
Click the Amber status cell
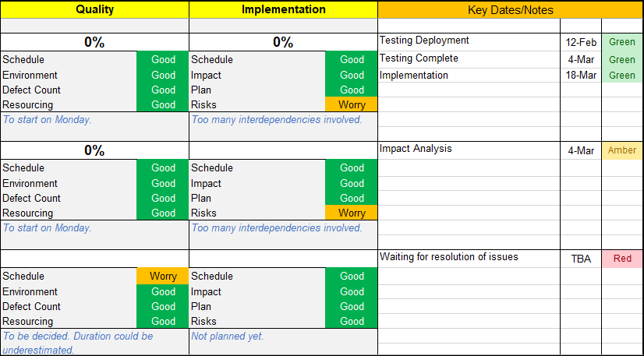622,150
